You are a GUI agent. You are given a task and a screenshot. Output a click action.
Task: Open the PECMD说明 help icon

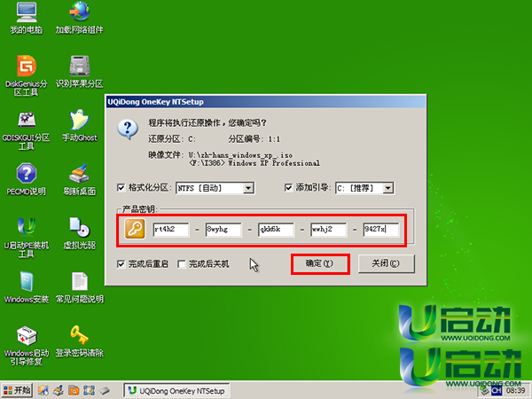tap(27, 174)
